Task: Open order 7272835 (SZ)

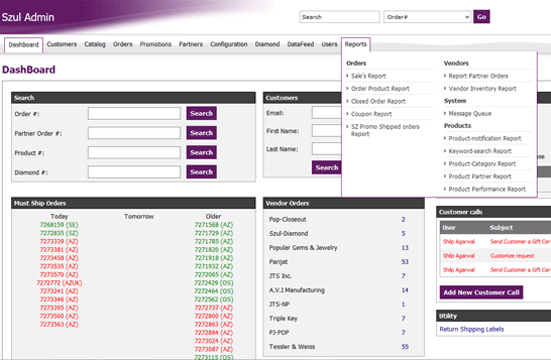Action: pos(59,233)
